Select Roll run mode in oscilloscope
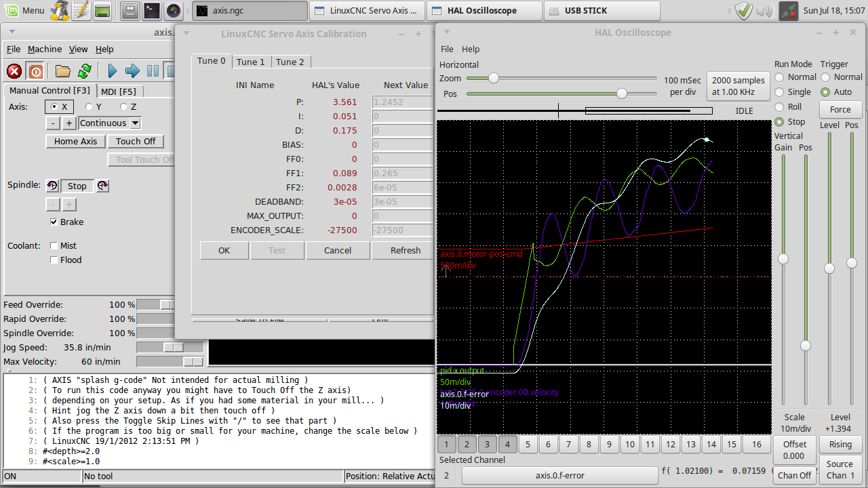Image resolution: width=868 pixels, height=488 pixels. (779, 107)
